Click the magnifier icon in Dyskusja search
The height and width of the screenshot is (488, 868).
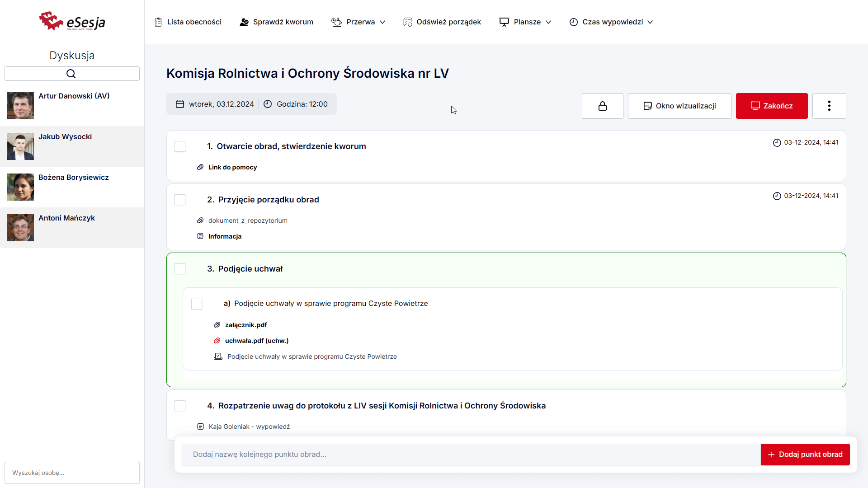pyautogui.click(x=71, y=74)
